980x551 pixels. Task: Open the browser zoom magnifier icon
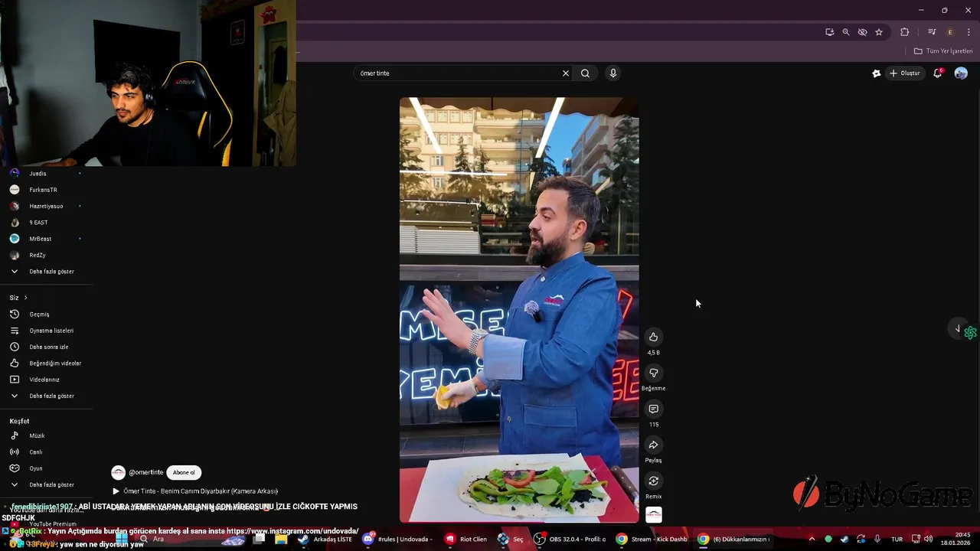(846, 32)
